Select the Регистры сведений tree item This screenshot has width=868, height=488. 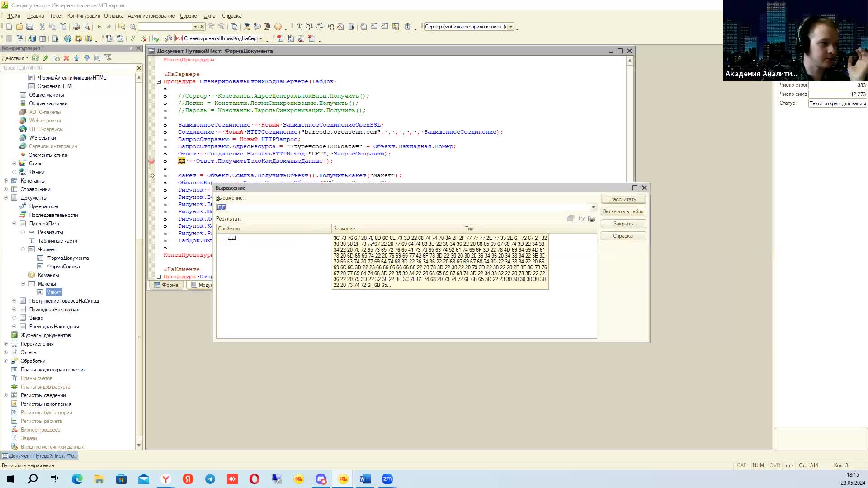(43, 395)
